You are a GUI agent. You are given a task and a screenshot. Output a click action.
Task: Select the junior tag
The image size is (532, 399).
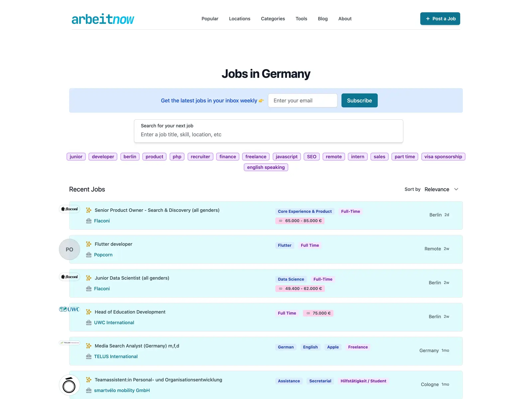coord(76,157)
